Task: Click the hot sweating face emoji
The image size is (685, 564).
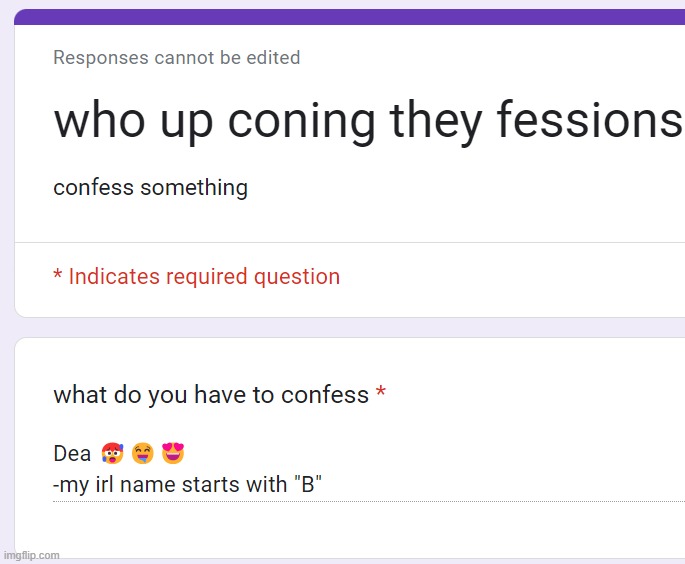Action: [x=113, y=453]
